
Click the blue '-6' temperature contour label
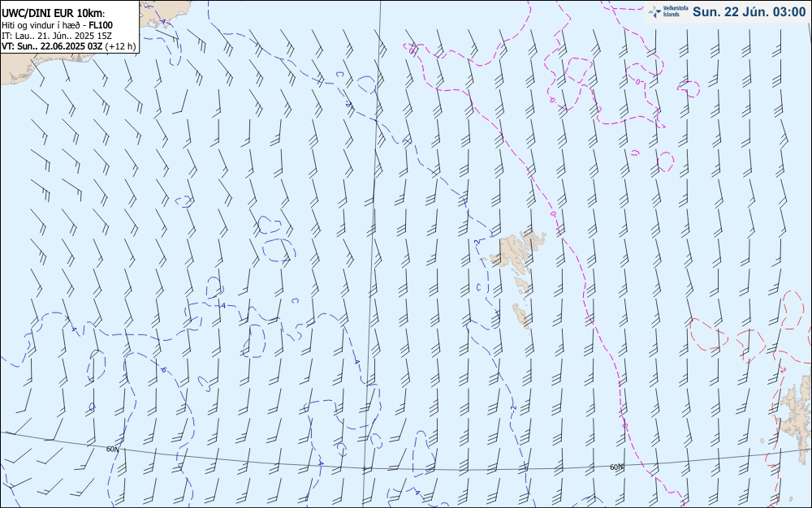pos(164,370)
